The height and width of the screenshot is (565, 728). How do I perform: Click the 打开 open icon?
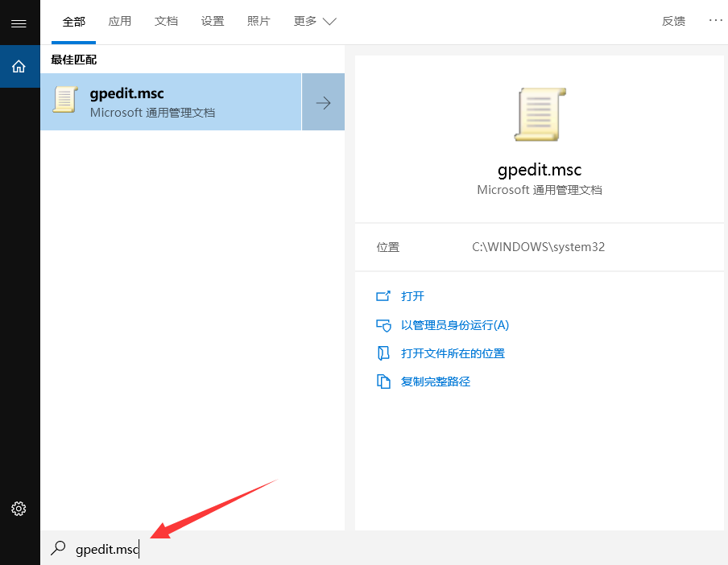point(383,296)
